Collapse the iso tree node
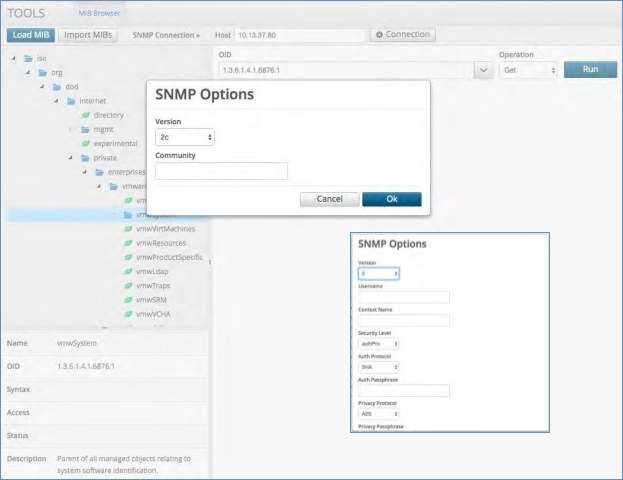The width and height of the screenshot is (623, 480). tap(14, 58)
